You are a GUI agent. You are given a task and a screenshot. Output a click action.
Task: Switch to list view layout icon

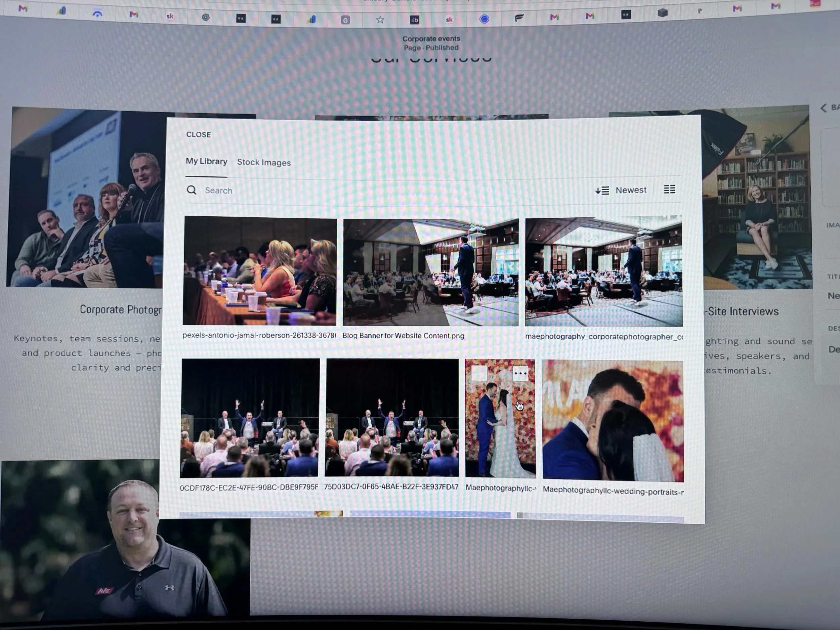coord(670,190)
